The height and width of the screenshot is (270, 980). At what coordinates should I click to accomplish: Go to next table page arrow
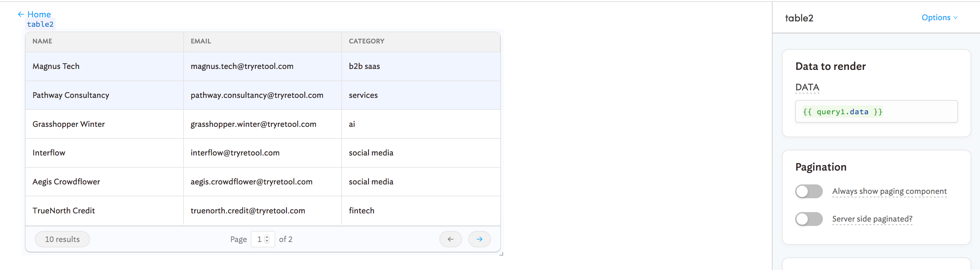(479, 239)
